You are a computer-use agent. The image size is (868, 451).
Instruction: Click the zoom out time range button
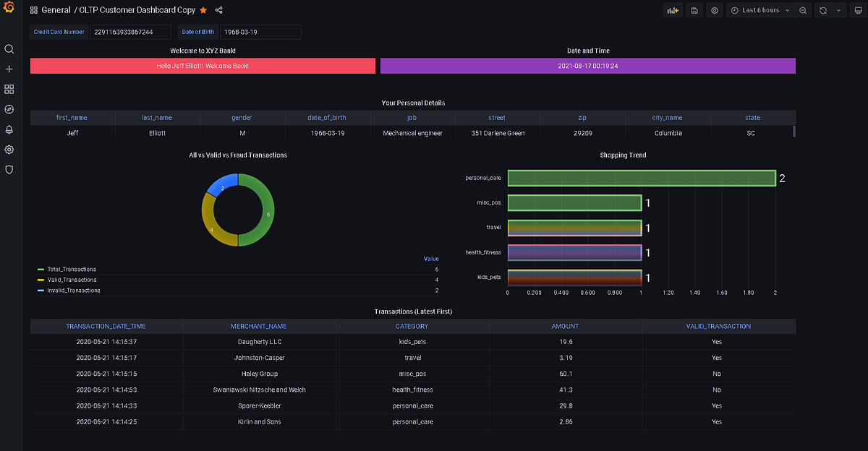click(x=803, y=10)
